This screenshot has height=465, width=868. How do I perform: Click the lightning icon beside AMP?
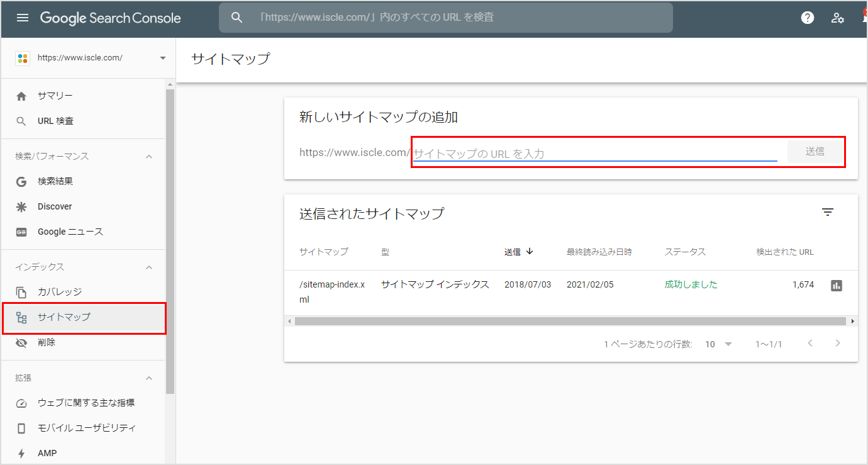[21, 454]
